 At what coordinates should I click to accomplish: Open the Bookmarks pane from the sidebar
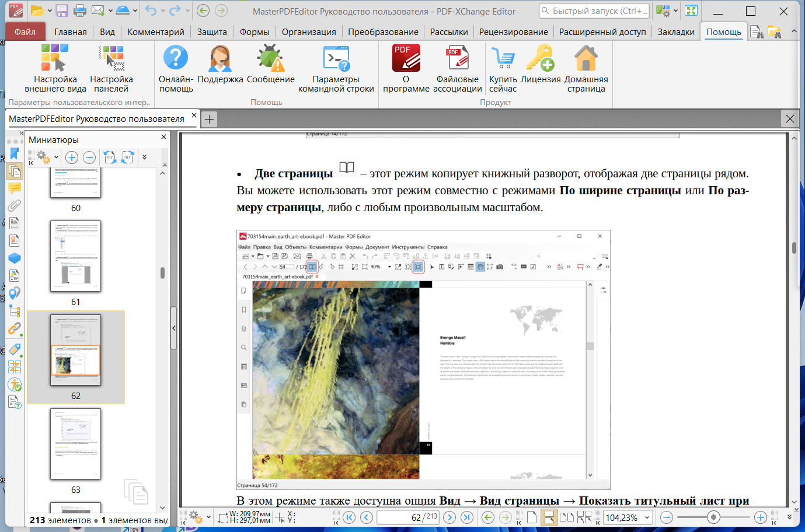(14, 154)
